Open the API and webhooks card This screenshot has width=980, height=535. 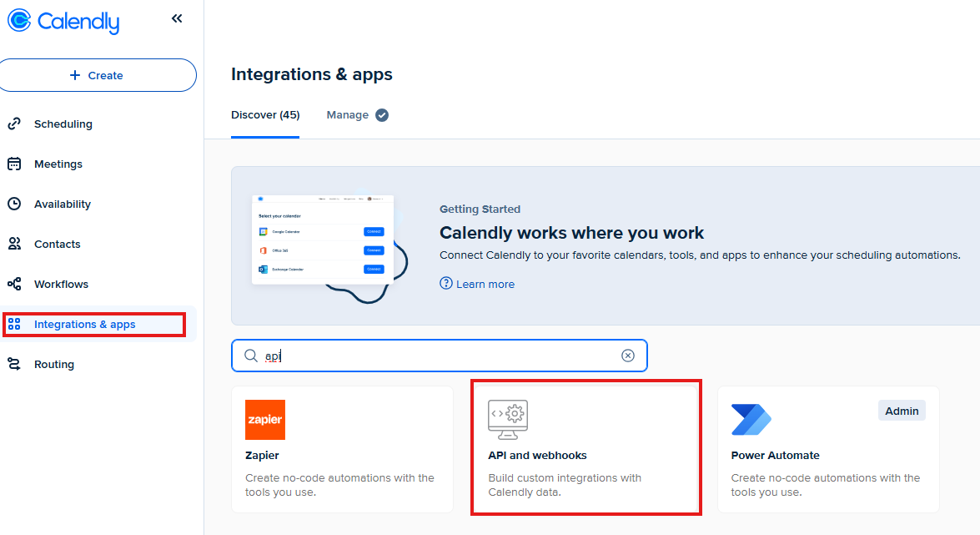585,447
